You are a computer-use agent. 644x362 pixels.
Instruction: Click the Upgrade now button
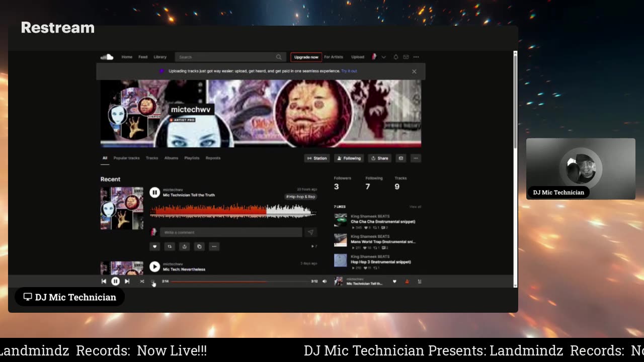[306, 57]
